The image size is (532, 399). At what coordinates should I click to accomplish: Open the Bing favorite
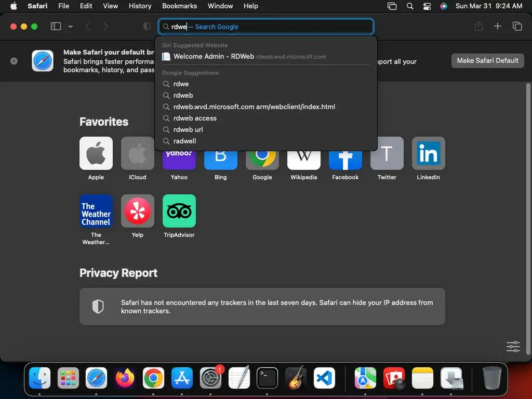pyautogui.click(x=220, y=160)
